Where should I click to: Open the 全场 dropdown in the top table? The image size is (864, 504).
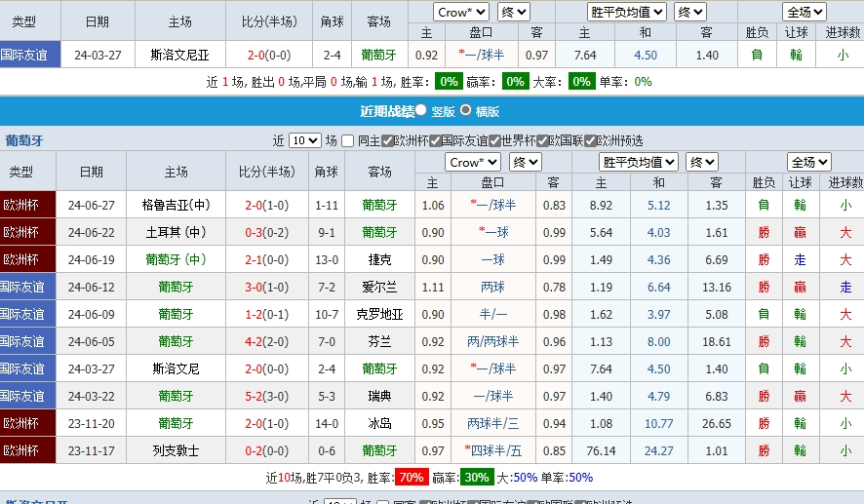click(805, 12)
